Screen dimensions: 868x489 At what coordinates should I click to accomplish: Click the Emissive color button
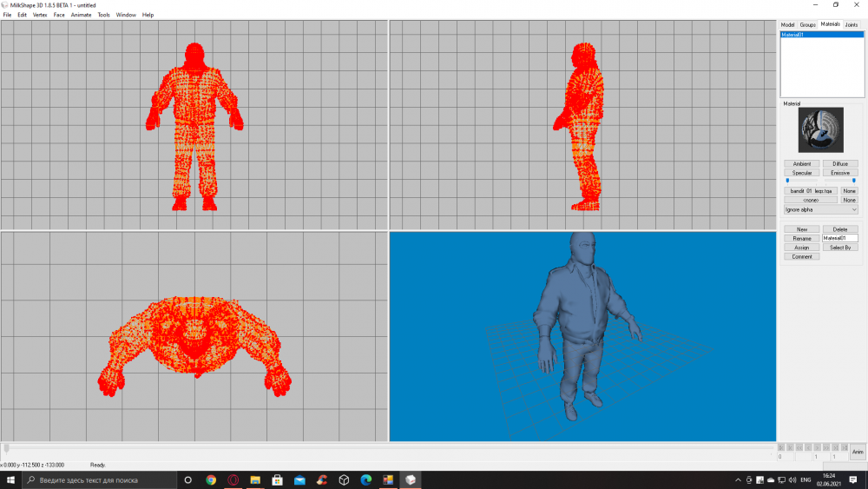click(840, 173)
